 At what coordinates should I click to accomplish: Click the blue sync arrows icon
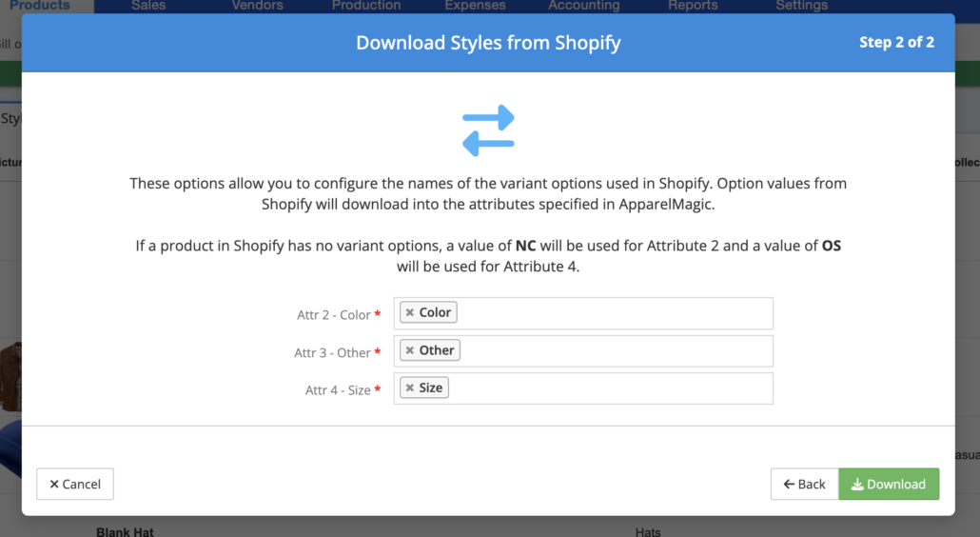(x=488, y=130)
